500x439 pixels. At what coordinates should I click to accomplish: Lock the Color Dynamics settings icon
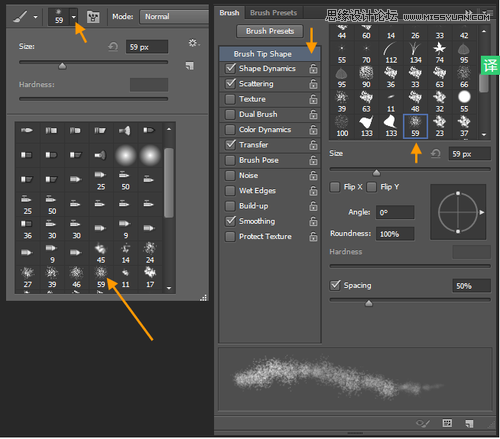(x=313, y=130)
